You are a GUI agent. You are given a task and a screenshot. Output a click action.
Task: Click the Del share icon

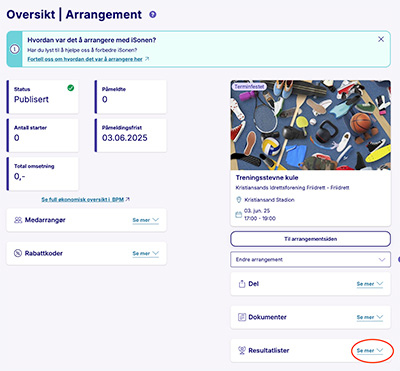(242, 284)
